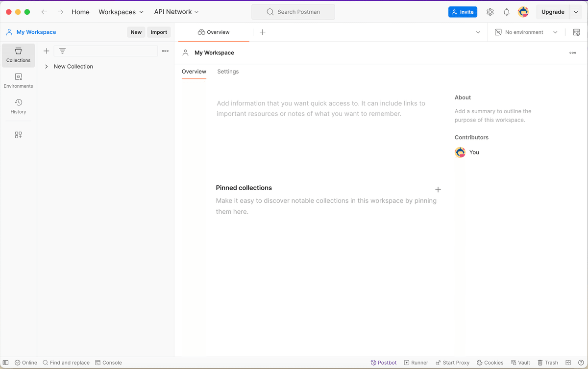Click the filter icon in collections search
588x369 pixels.
[62, 51]
